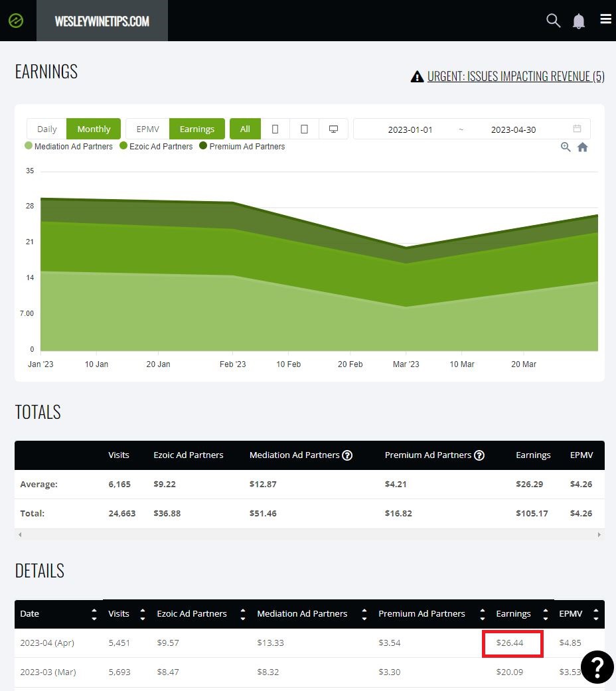The image size is (616, 691).
Task: Filter by desktop monitor icon
Action: tap(334, 129)
